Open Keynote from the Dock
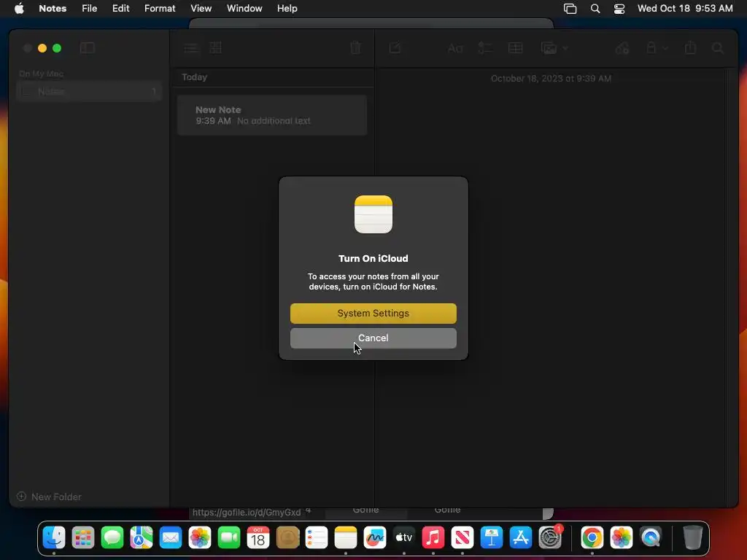 click(492, 537)
